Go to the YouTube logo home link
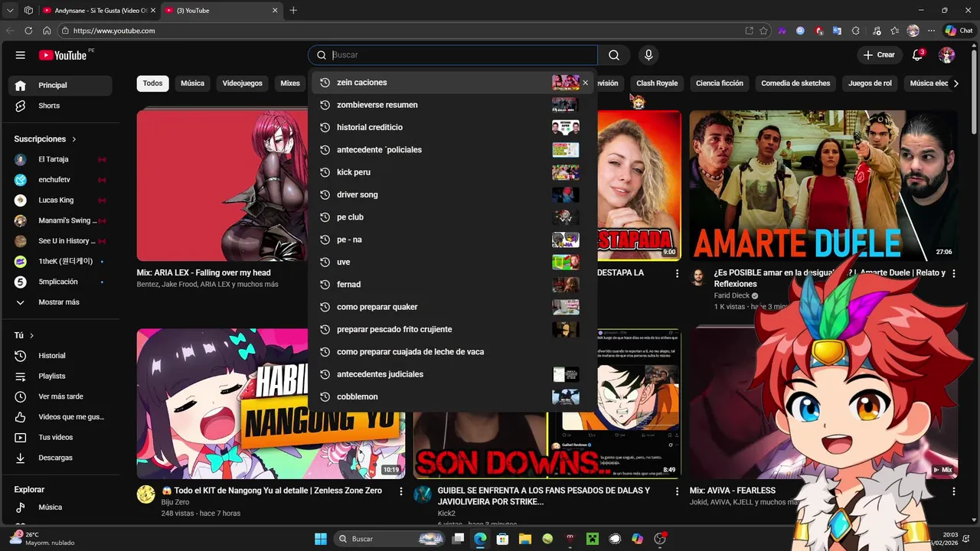Screen dimensions: 980x551 coord(63,55)
